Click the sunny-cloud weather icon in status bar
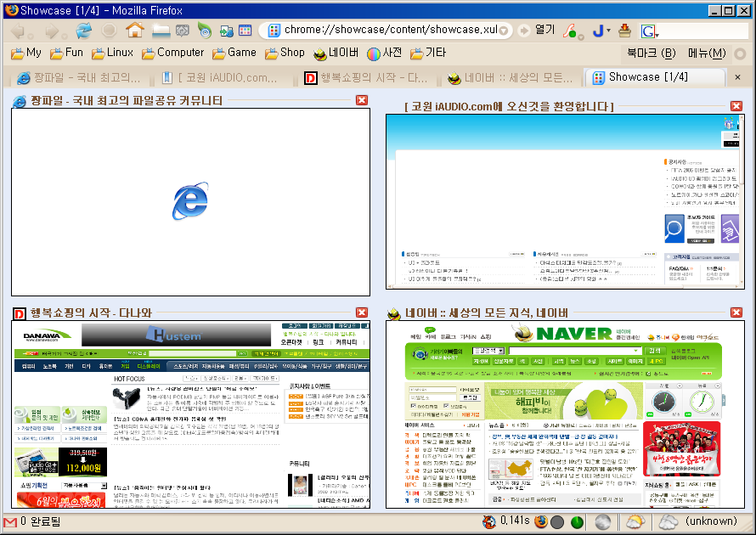 pos(635,521)
